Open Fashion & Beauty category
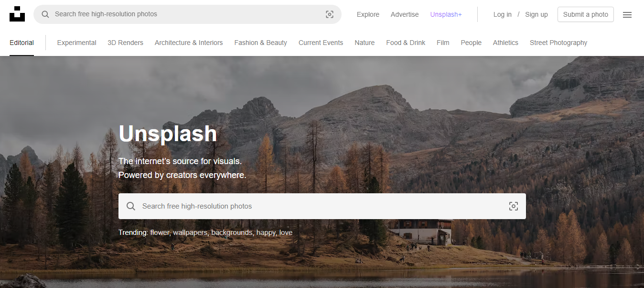Screen dimensions: 644x288 (261, 43)
